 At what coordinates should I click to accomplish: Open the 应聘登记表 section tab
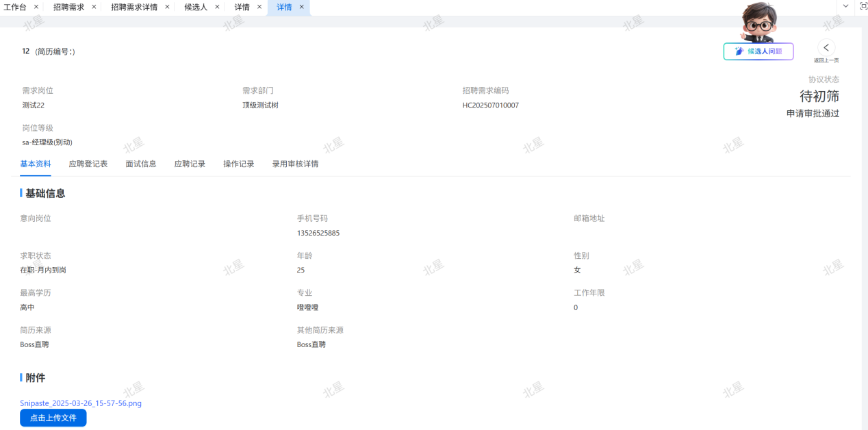pos(88,164)
